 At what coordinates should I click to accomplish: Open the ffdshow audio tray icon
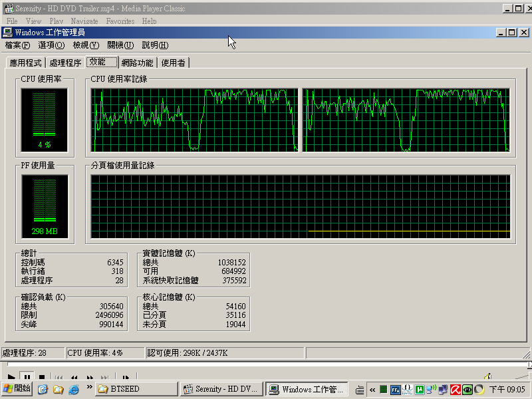[x=395, y=389]
